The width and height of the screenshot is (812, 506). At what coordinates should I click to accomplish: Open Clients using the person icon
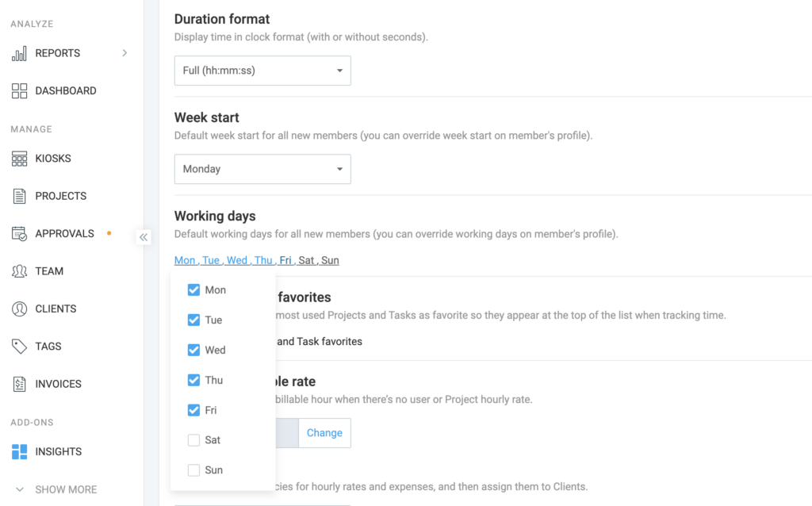pos(20,309)
